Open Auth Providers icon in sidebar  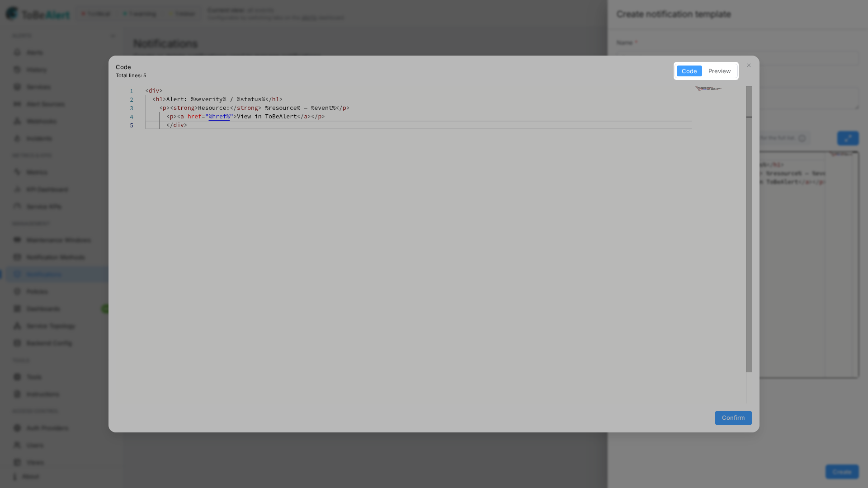pos(17,428)
